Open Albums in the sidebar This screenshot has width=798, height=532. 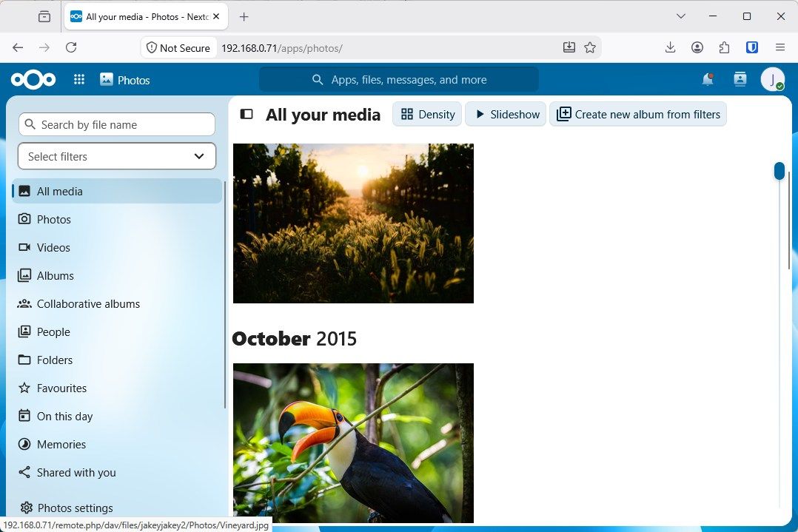pos(117,276)
